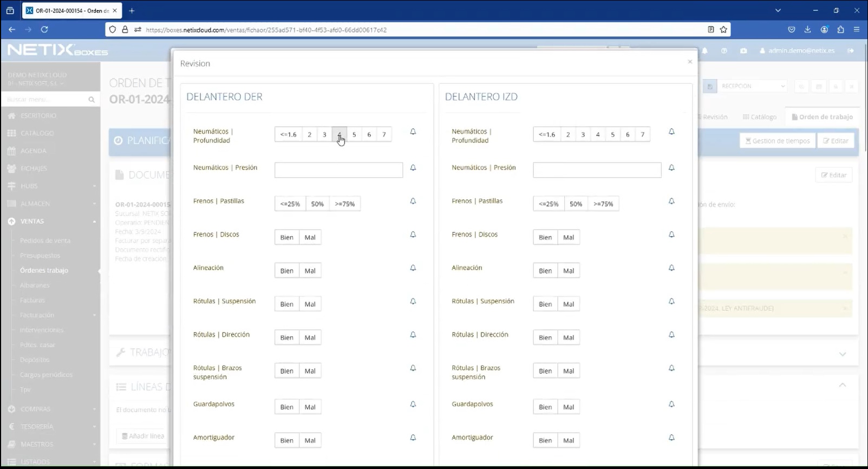Click bell icon for Delantero Der Frenos Discos
The height and width of the screenshot is (469, 868).
413,234
